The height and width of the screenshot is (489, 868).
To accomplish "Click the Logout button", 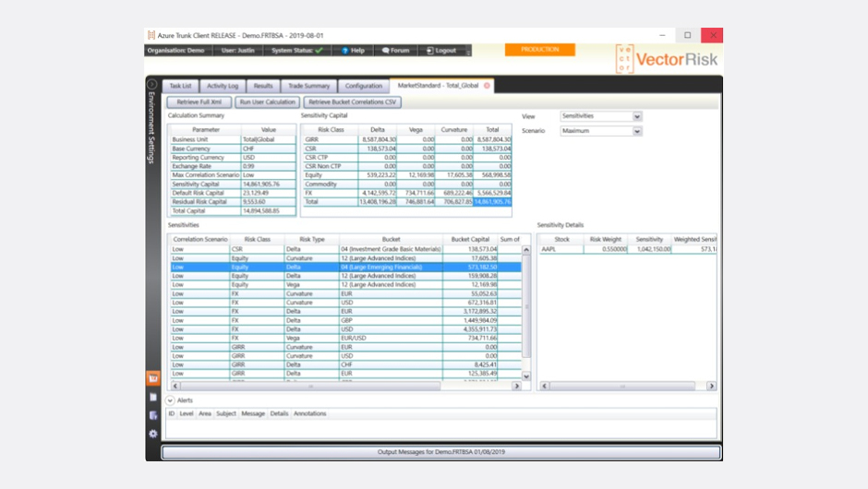I will coord(441,51).
